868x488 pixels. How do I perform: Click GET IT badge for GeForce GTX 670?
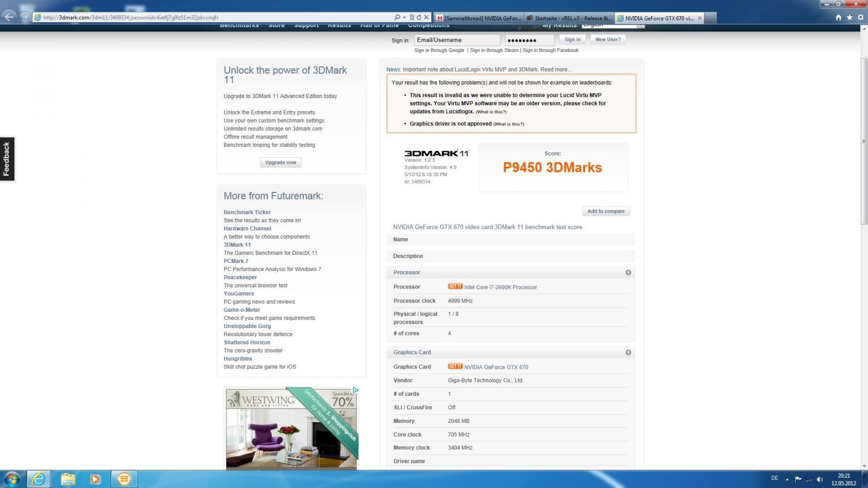click(x=455, y=366)
